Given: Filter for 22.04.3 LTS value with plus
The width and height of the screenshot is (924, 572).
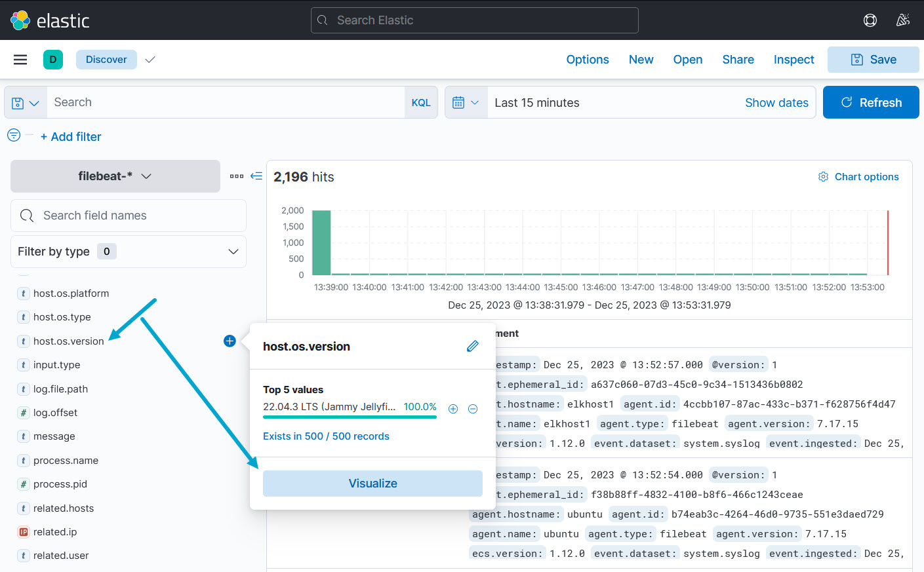Looking at the screenshot, I should point(452,409).
